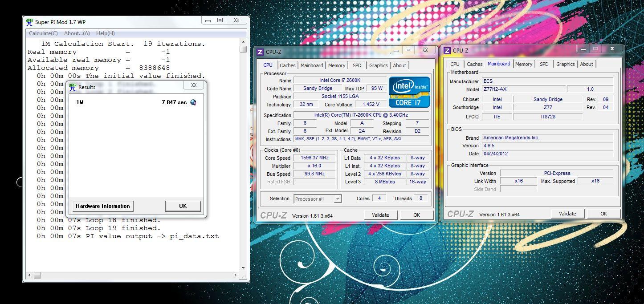Click the Results dialog Super PI icon
This screenshot has height=304, width=644.
[x=73, y=87]
